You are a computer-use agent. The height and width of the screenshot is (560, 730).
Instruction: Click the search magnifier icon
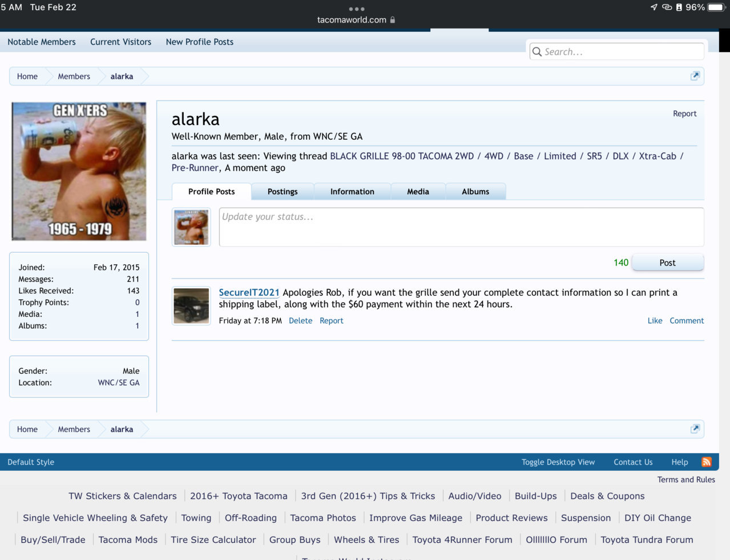tap(537, 51)
